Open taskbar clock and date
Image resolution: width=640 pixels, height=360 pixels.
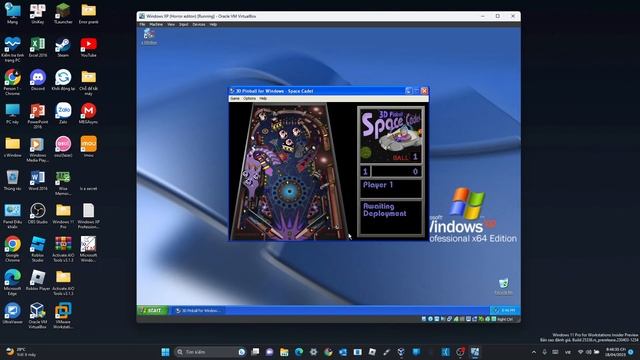616,352
